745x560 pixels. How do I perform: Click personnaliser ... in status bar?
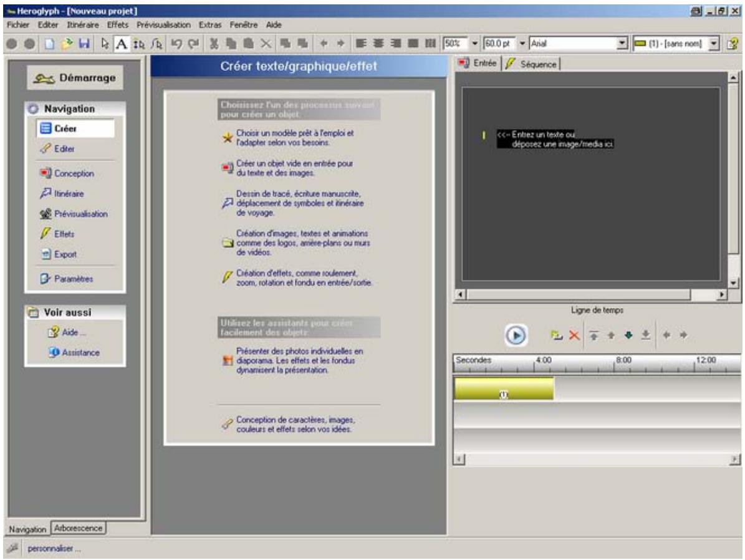(54, 549)
